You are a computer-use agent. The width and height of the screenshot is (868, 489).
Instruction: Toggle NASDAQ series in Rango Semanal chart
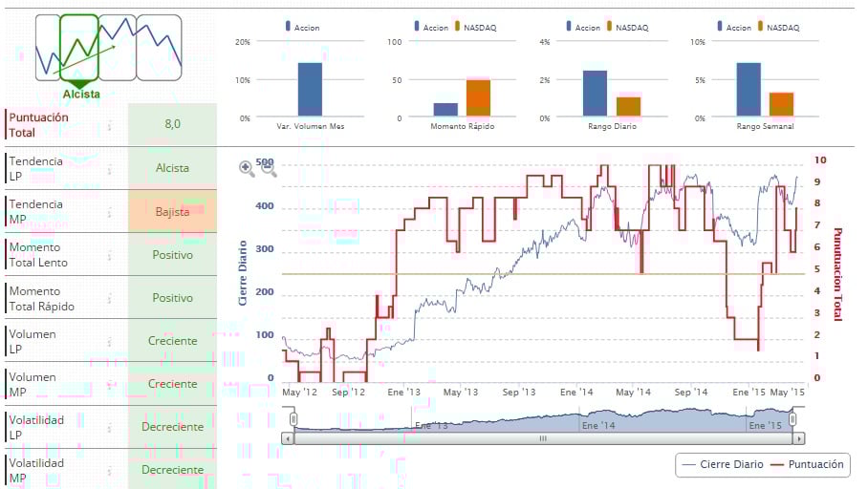coord(778,27)
